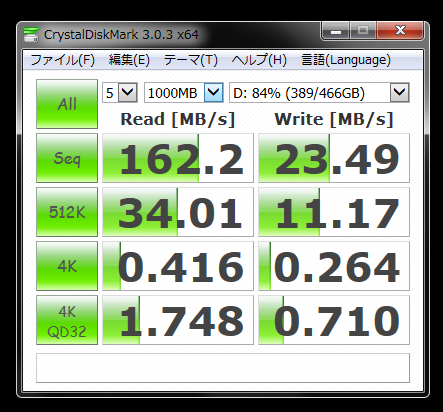Click the 4K QD32 write result 0.710
This screenshot has height=412, width=443.
click(334, 320)
